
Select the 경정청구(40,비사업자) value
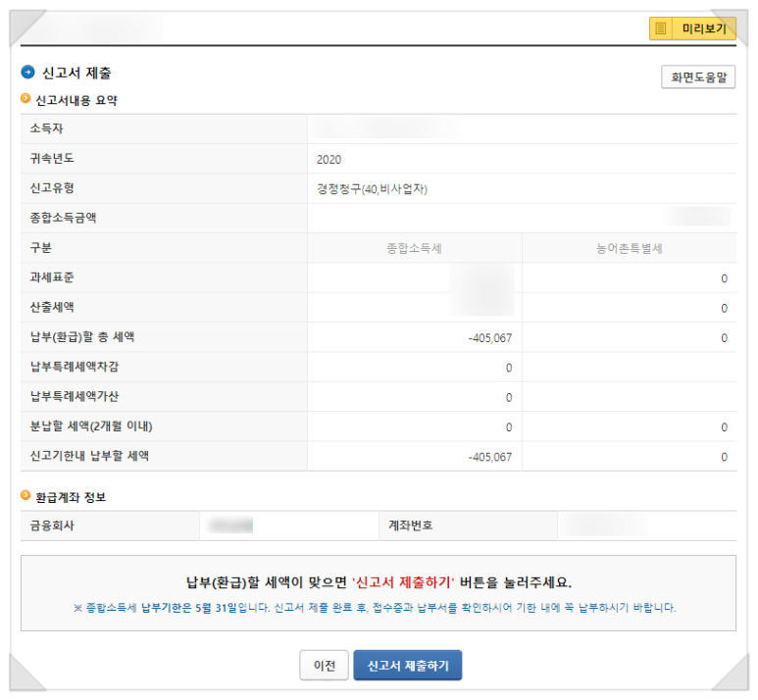[372, 189]
